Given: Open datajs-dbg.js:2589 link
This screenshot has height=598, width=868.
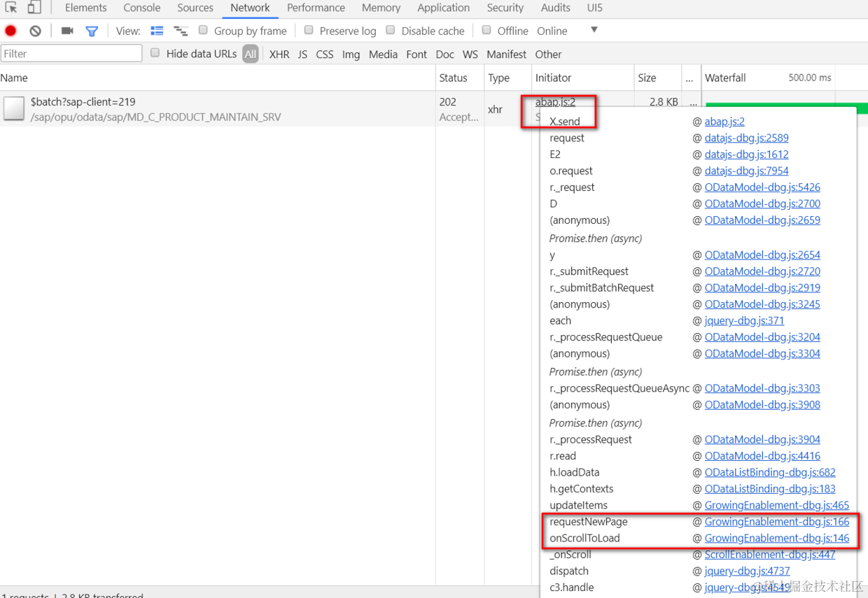Looking at the screenshot, I should [746, 138].
